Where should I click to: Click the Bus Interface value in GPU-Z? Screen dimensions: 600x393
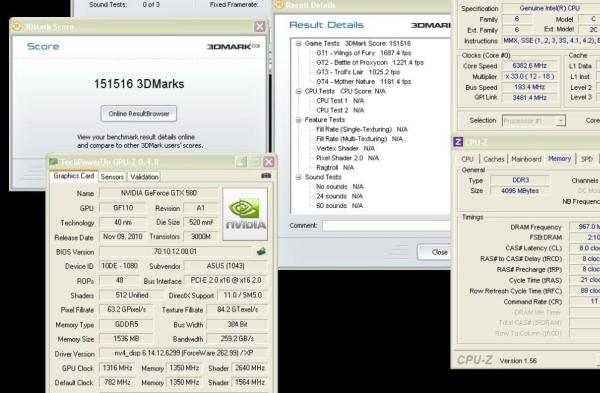(x=226, y=280)
